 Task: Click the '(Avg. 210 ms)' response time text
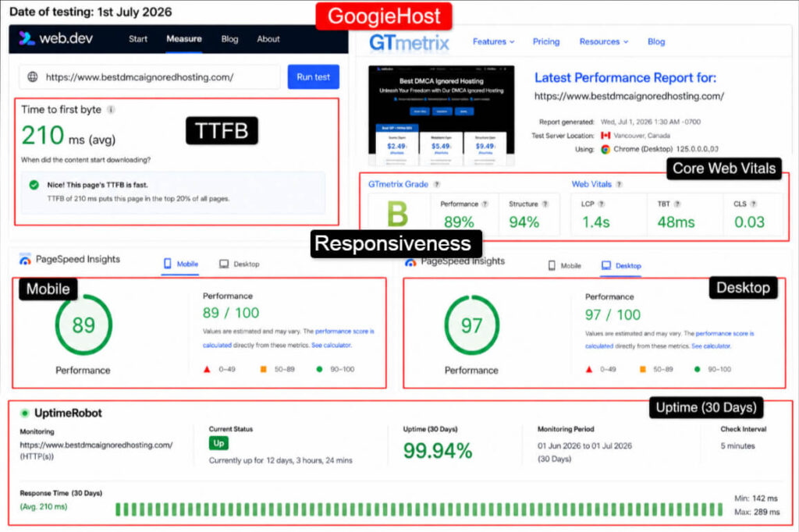tap(44, 507)
